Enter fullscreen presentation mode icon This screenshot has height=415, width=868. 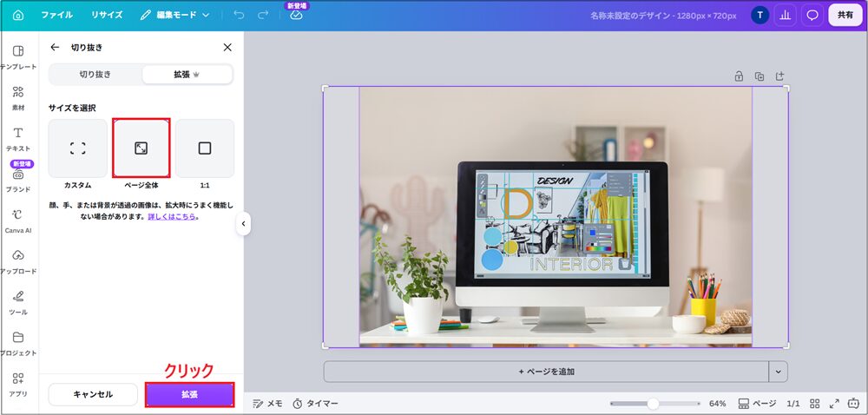click(834, 404)
